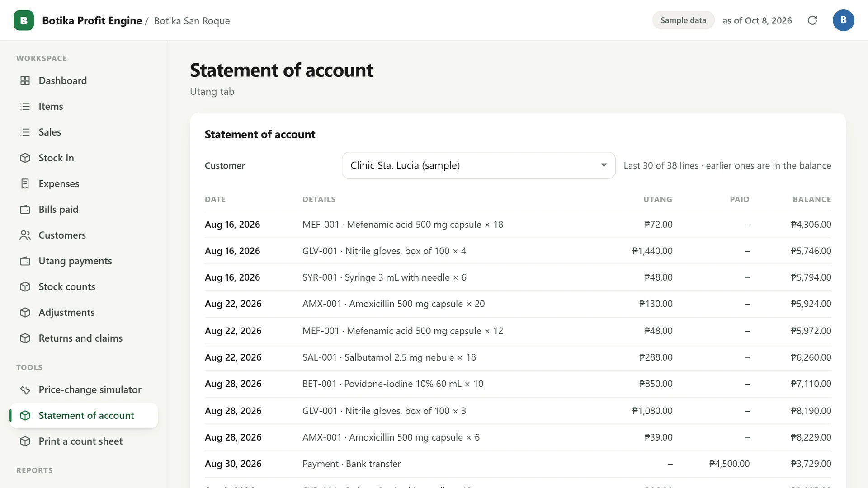Image resolution: width=868 pixels, height=488 pixels.
Task: Select the Mefenamic acid × 18 row details
Action: (403, 225)
